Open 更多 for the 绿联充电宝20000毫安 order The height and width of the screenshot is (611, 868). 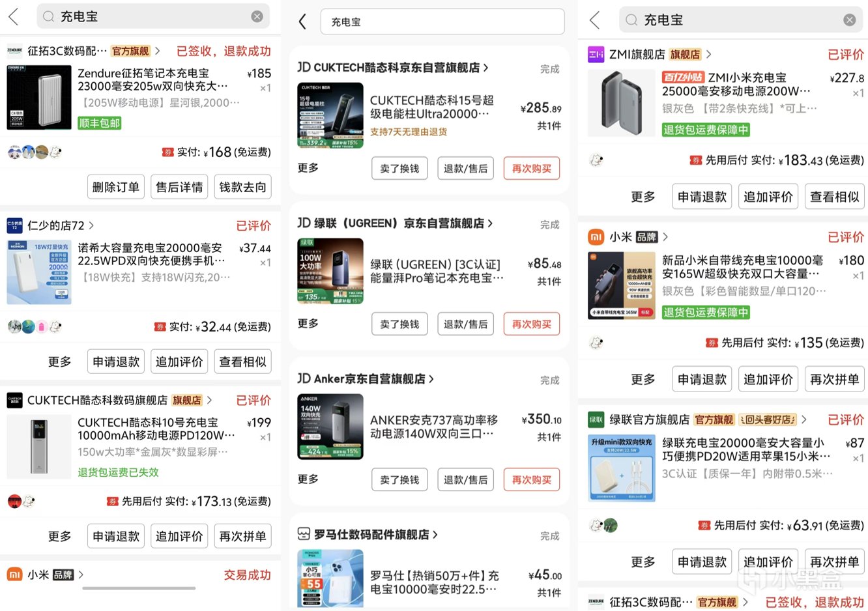coord(643,561)
